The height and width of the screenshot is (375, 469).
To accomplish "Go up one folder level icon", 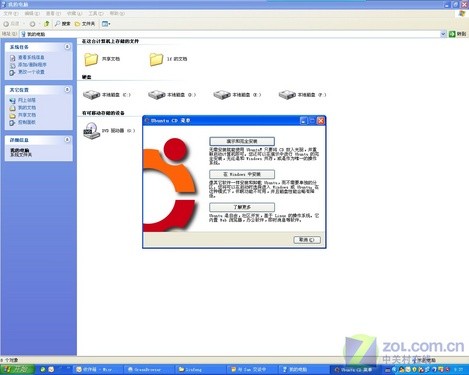I will (x=47, y=23).
